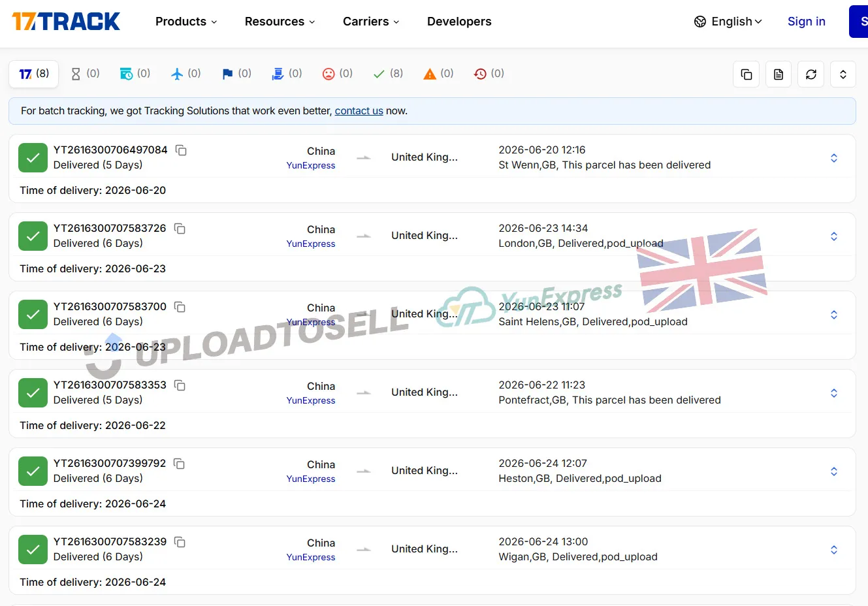Expand details of parcel YT2616300707583700
Screen dimensions: 868x606
(834, 315)
